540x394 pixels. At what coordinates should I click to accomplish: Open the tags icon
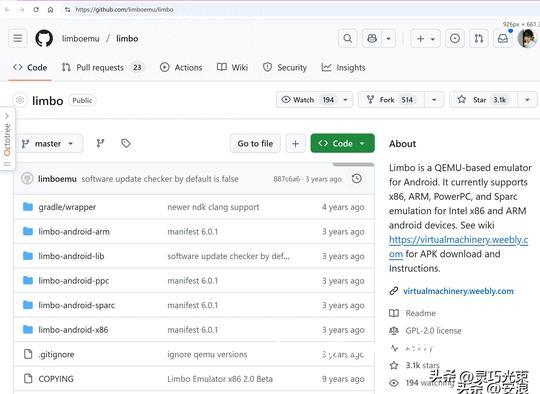[126, 143]
